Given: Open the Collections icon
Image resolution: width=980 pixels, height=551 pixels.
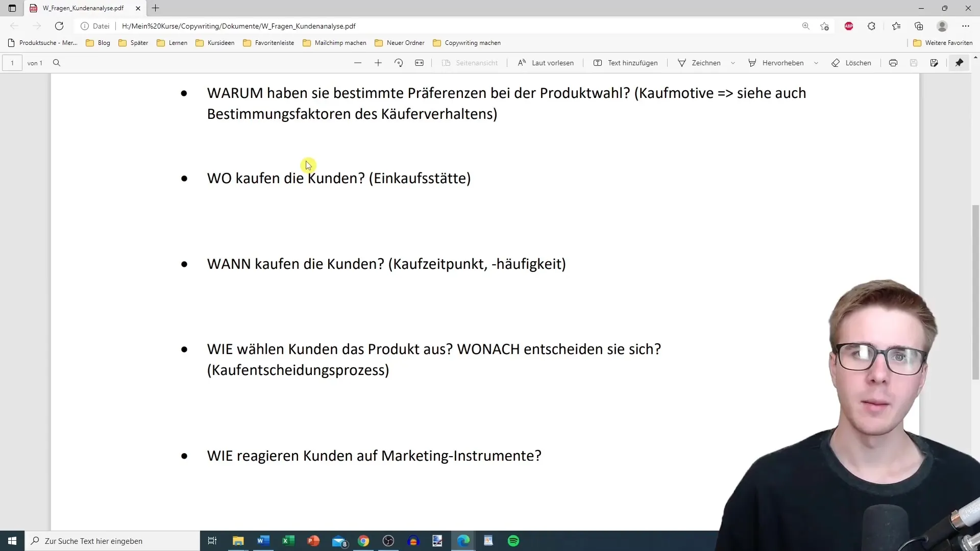Looking at the screenshot, I should 919,26.
